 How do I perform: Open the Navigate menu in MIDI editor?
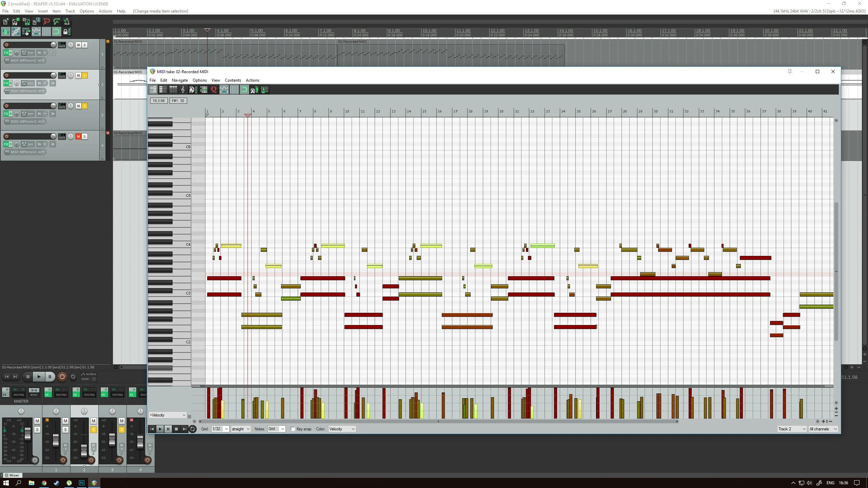click(180, 80)
